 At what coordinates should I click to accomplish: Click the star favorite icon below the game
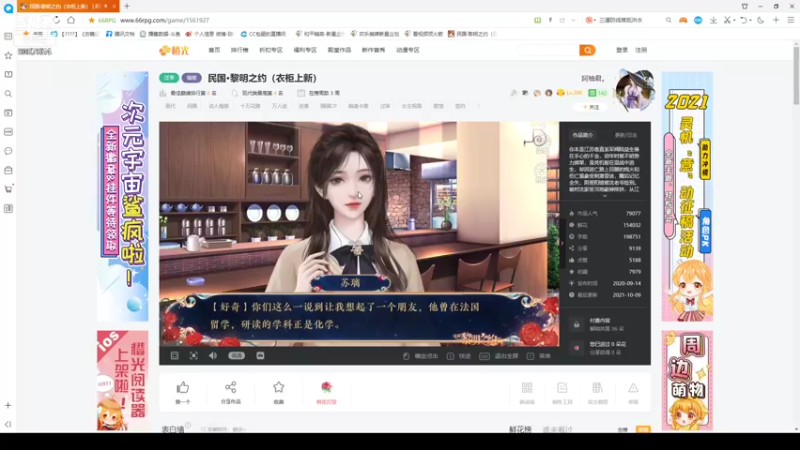tap(279, 387)
